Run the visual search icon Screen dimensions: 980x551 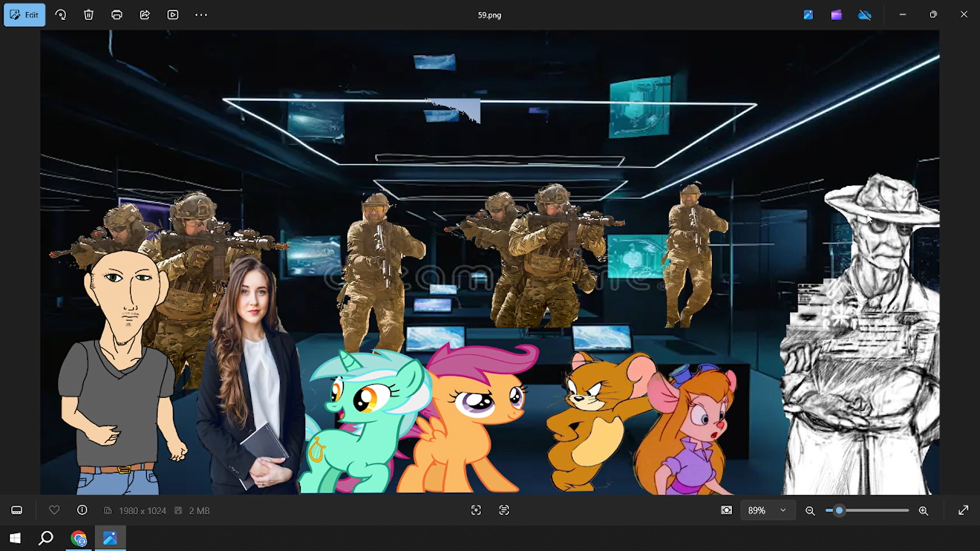[476, 511]
